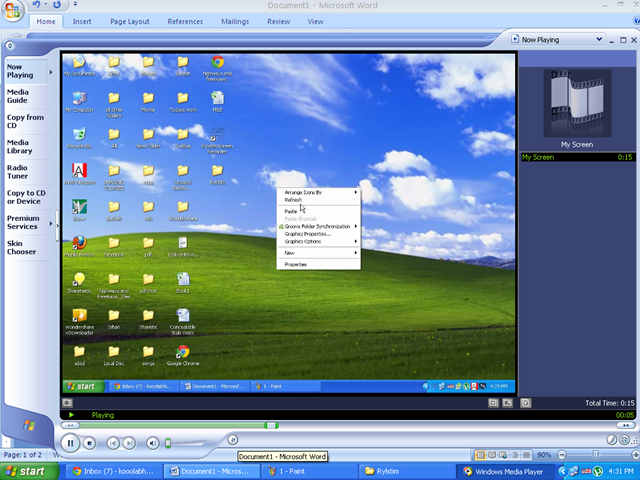Open the Skin Chooser

(21, 247)
